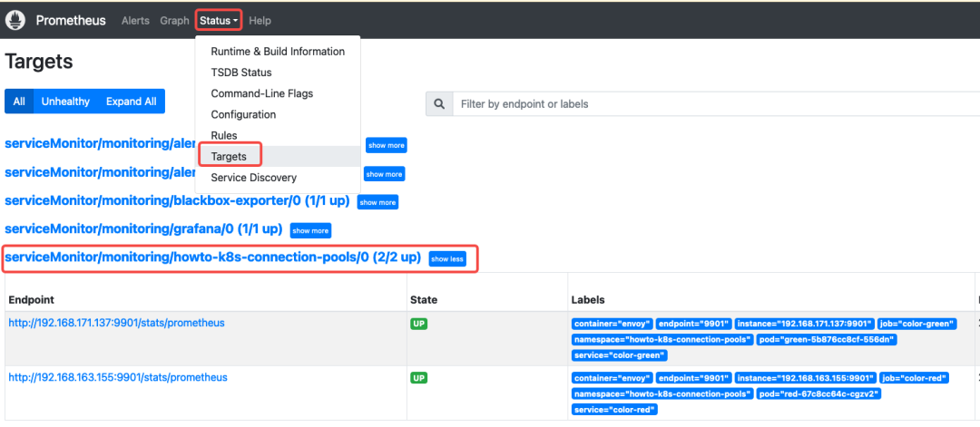
Task: Open Configuration from Status menu
Action: pos(278,115)
